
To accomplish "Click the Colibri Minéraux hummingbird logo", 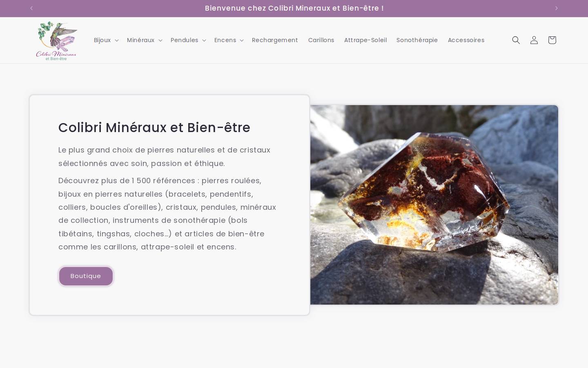I will tap(56, 40).
